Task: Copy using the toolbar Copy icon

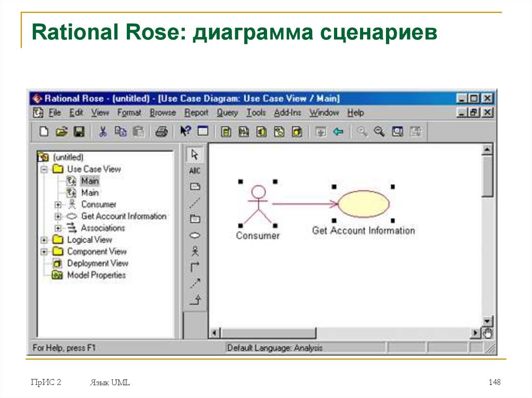Action: (121, 131)
